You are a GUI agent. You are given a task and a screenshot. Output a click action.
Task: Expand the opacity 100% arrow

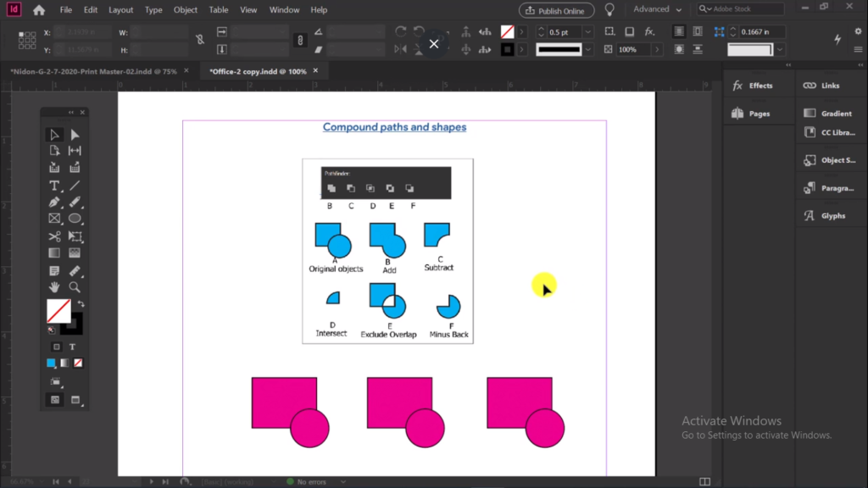click(657, 50)
